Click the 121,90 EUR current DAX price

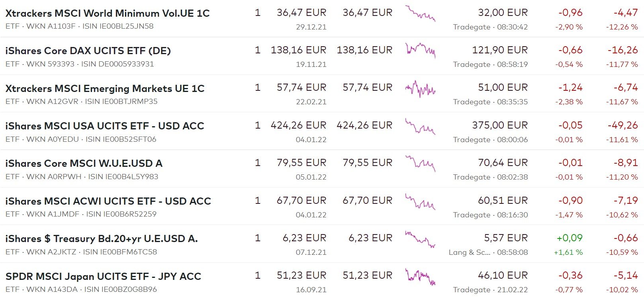tap(499, 50)
